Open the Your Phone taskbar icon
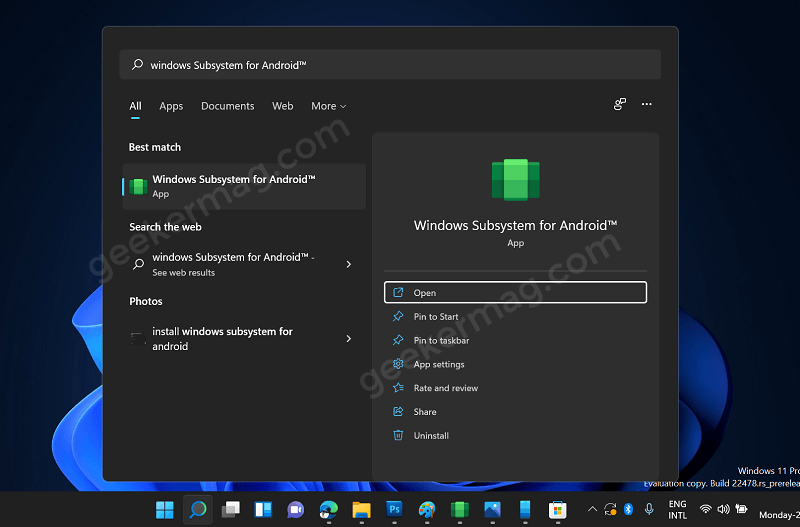The image size is (800, 527). coord(525,509)
